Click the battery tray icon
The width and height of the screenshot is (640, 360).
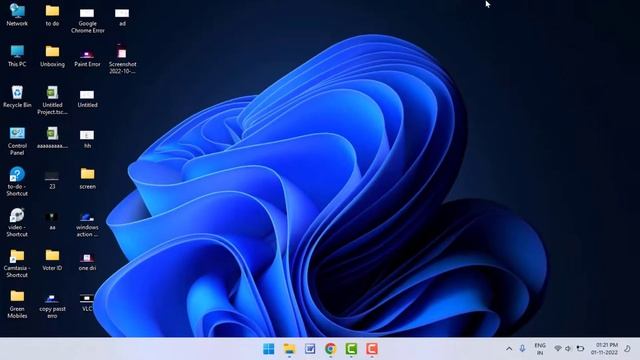pyautogui.click(x=580, y=349)
